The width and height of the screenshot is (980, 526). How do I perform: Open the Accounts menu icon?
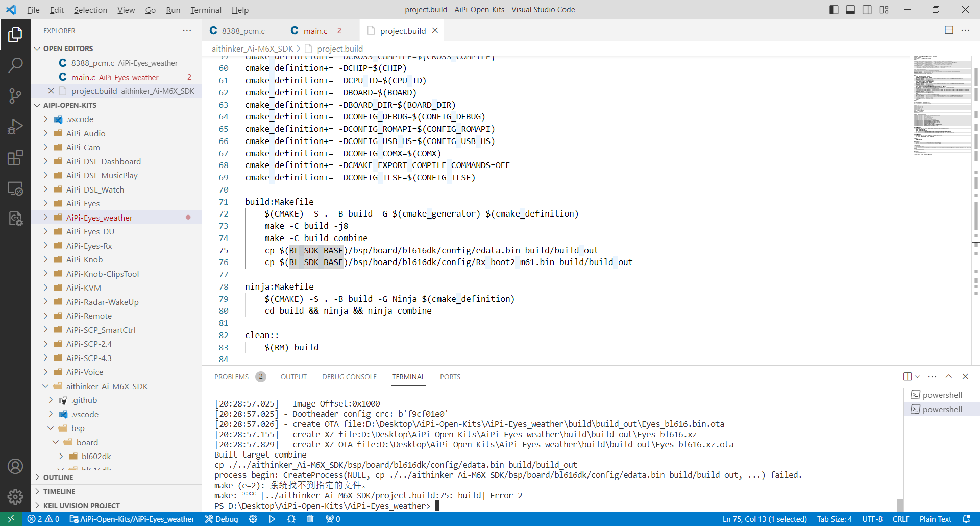(15, 466)
